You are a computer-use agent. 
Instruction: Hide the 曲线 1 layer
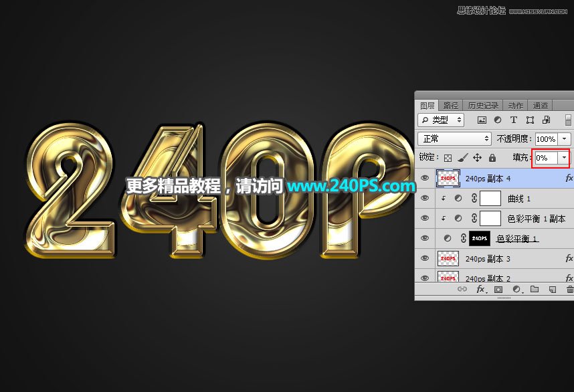pos(425,199)
